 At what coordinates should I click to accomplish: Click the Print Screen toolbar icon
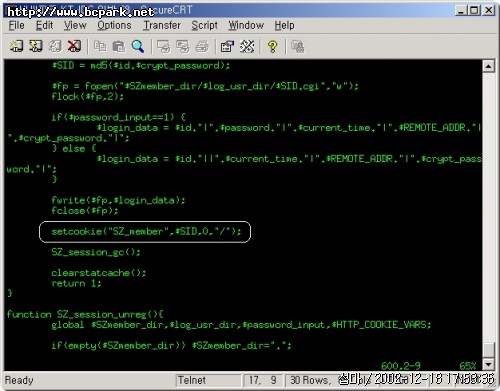pyautogui.click(x=163, y=46)
